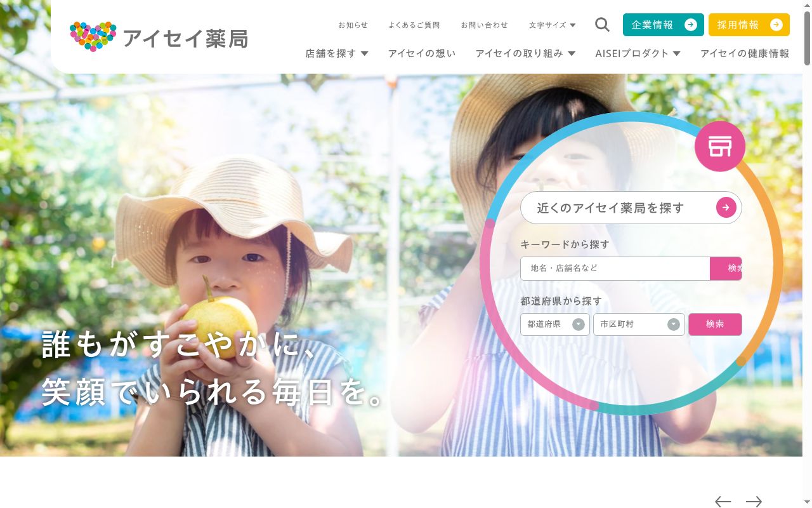Open the アイセイの想い menu item
812x508 pixels.
click(422, 53)
